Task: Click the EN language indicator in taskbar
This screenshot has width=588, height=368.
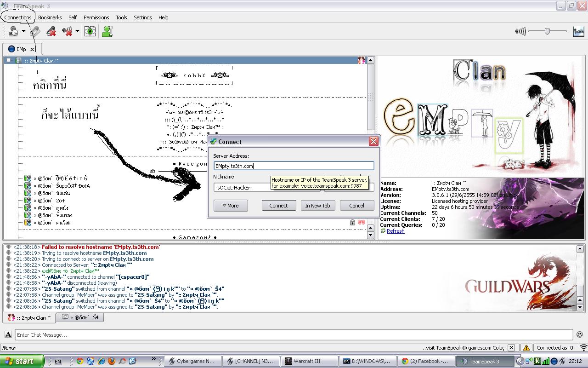Action: point(58,362)
